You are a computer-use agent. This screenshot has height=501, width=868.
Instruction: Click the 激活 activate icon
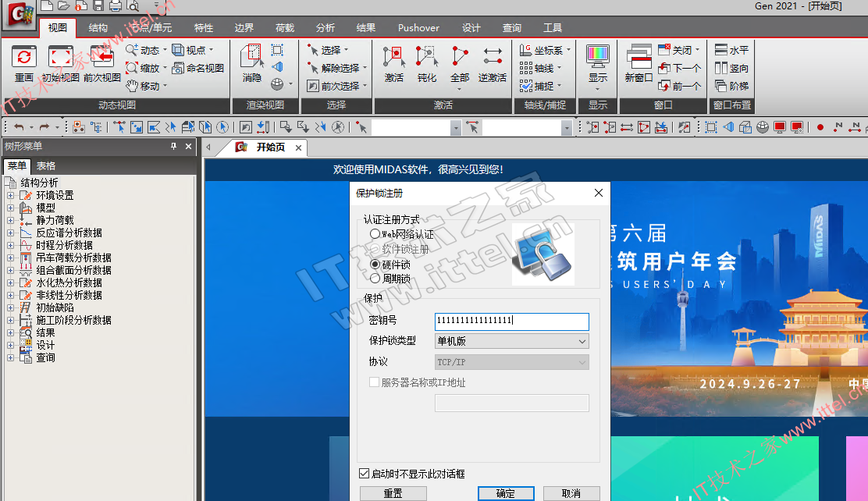[x=393, y=56]
